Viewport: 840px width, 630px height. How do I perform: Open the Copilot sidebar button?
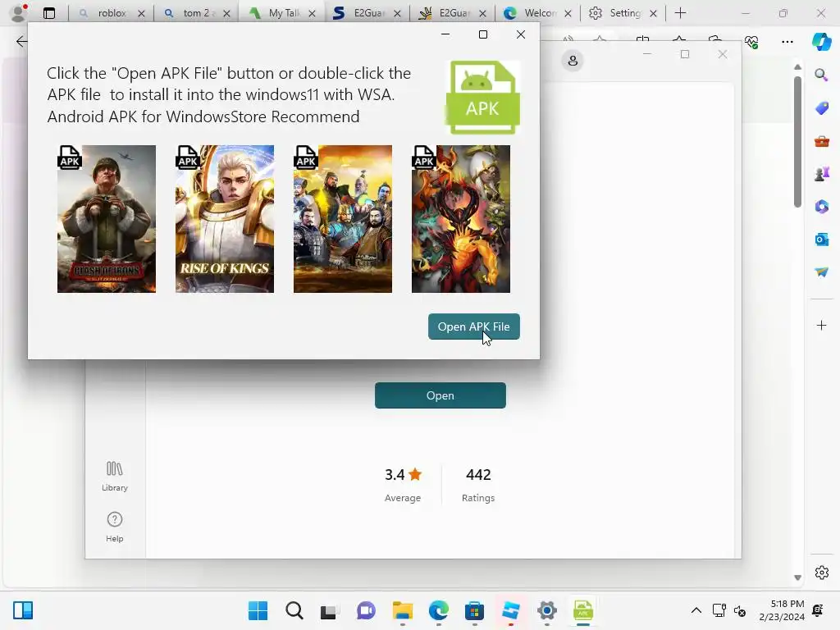pyautogui.click(x=822, y=41)
